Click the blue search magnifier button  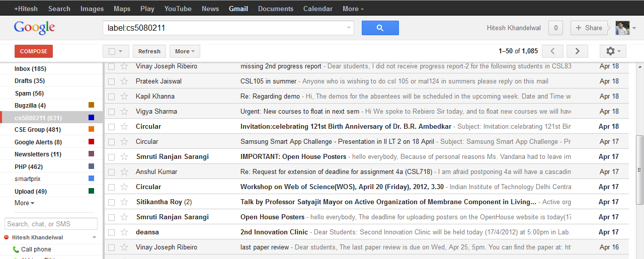pyautogui.click(x=380, y=28)
